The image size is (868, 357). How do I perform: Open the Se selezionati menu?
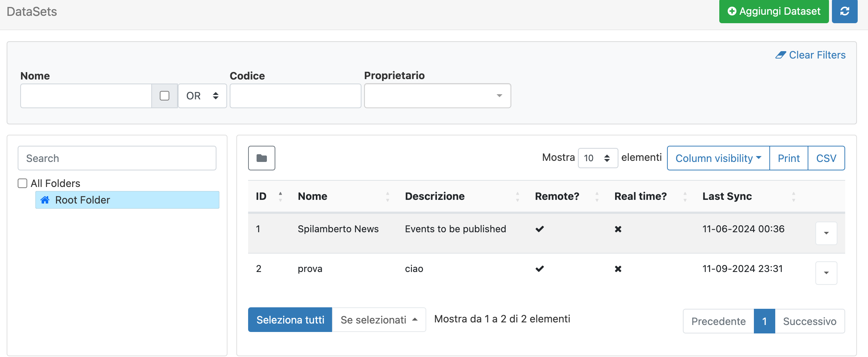(x=378, y=319)
